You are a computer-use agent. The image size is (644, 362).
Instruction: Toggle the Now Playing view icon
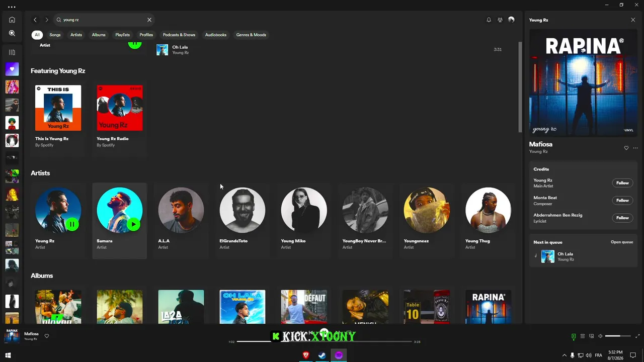pos(574,336)
